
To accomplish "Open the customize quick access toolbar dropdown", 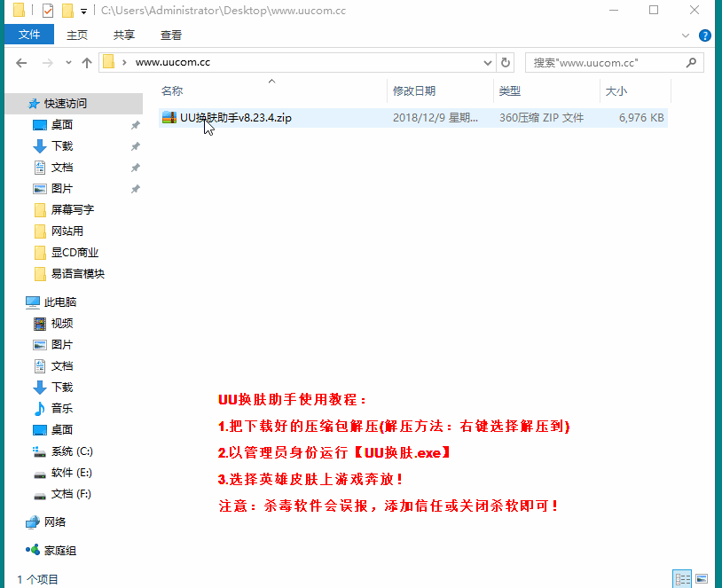I will (83, 11).
